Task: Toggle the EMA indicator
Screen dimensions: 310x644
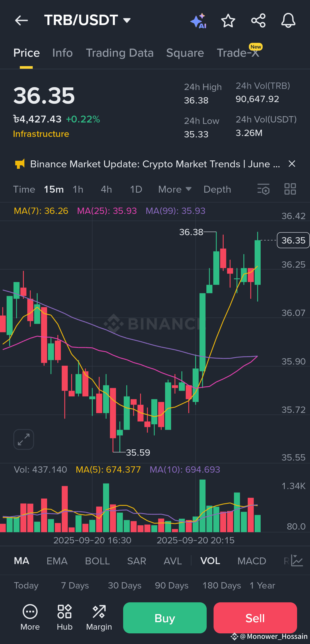Action: coord(57,561)
